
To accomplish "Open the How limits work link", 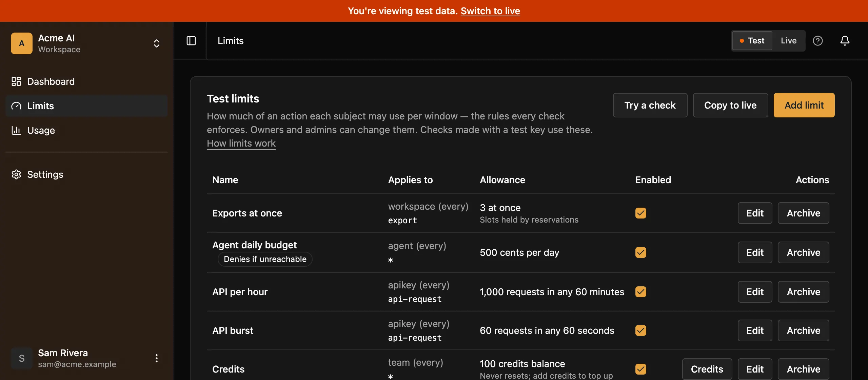I will [241, 143].
